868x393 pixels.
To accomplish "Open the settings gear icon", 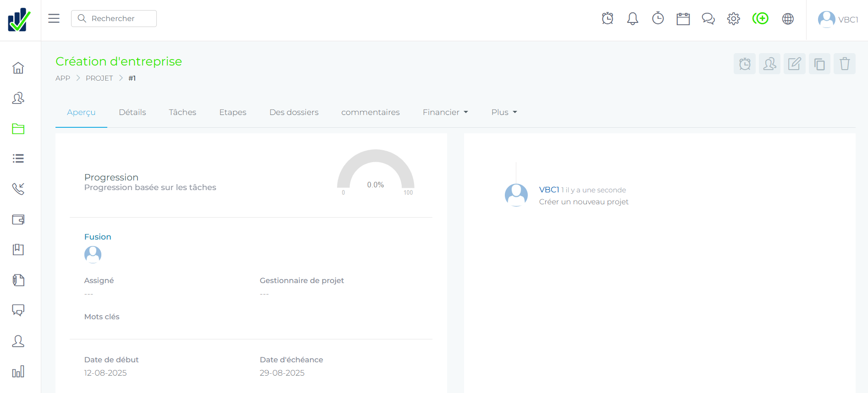I will (x=733, y=19).
